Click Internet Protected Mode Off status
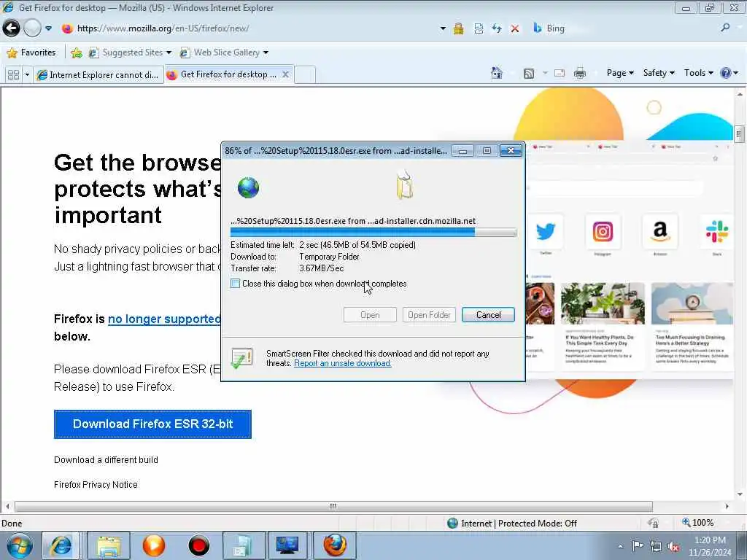Image resolution: width=747 pixels, height=560 pixels. [x=512, y=524]
